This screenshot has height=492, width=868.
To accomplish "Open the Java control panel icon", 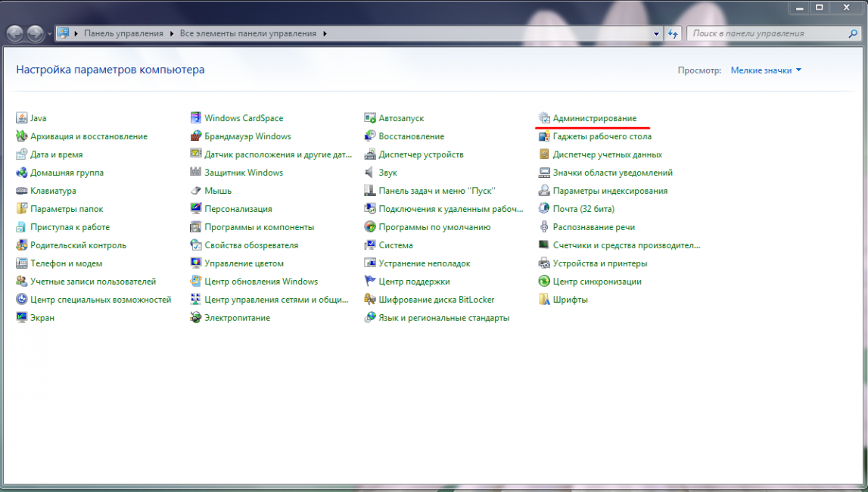I will point(22,118).
